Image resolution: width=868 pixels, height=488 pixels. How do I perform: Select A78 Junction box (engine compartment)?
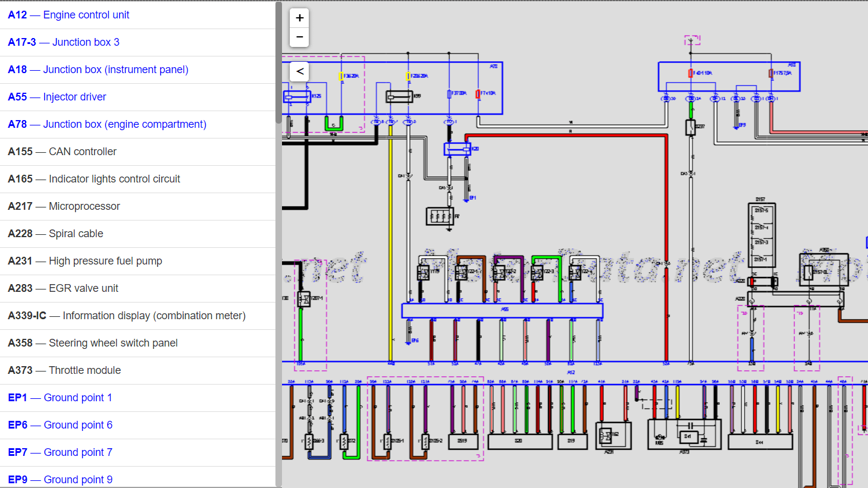107,124
